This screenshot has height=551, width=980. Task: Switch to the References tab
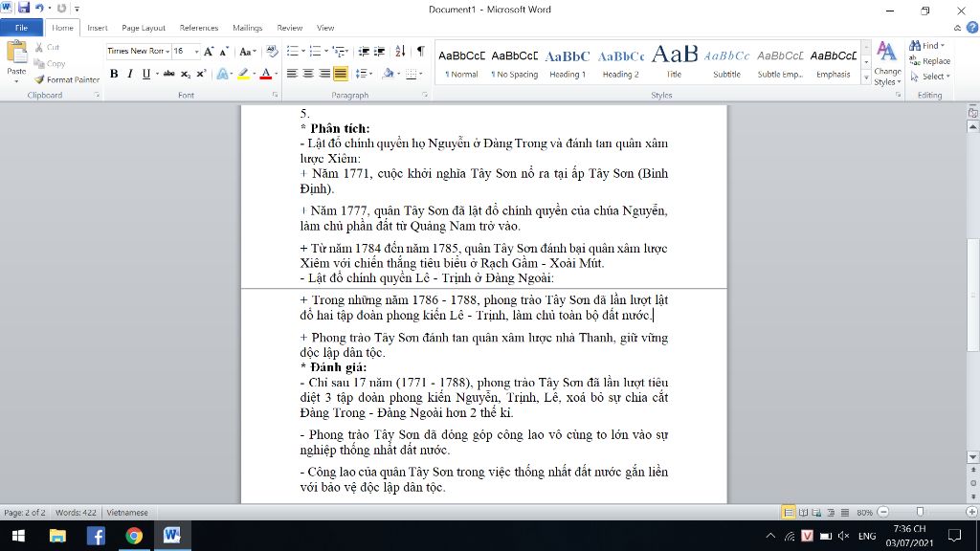click(199, 28)
